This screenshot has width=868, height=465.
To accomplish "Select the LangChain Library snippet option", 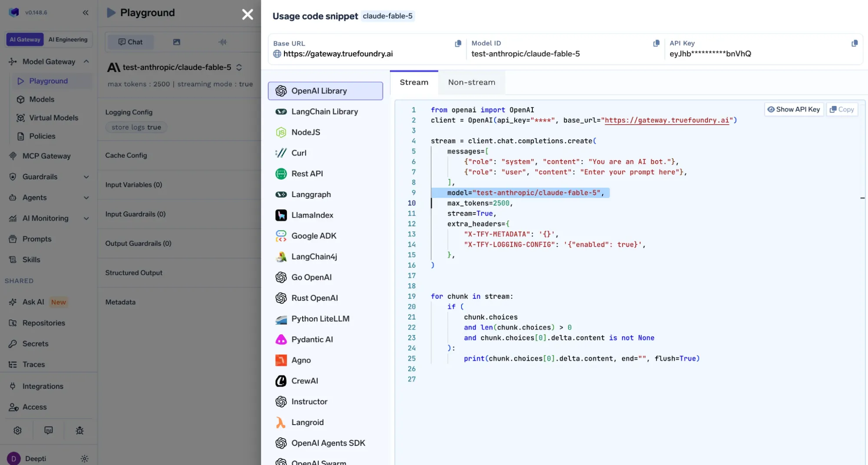I will tap(325, 112).
